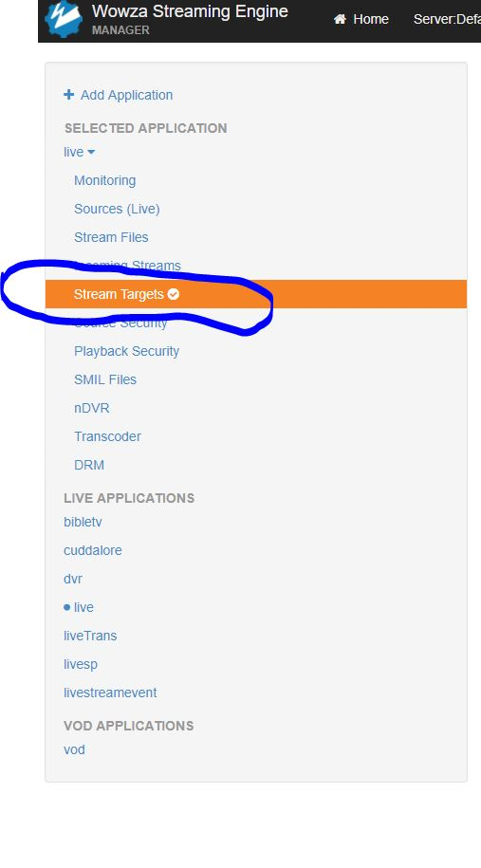The height and width of the screenshot is (868, 481).
Task: Go to Sources (Live)
Action: click(117, 209)
